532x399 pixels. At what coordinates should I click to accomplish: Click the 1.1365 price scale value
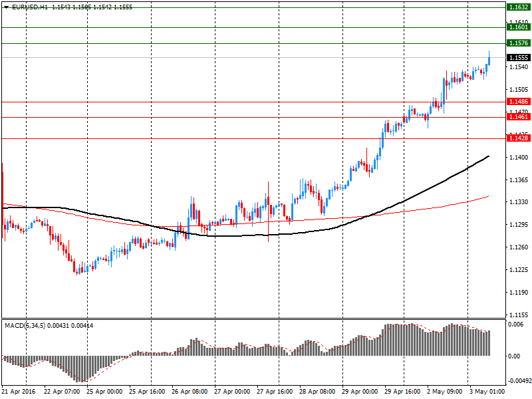(519, 180)
